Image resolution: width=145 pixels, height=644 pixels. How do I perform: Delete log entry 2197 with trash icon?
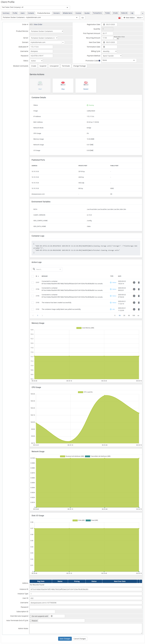(x=139, y=282)
